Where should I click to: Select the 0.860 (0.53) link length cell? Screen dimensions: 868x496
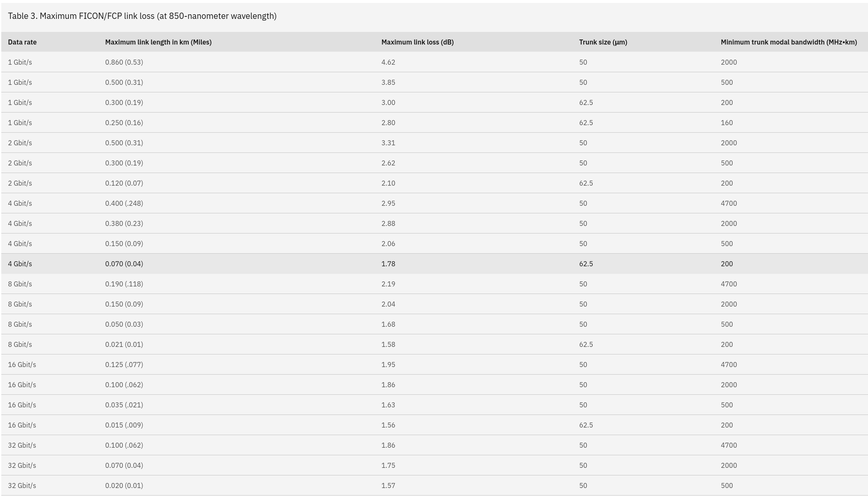pyautogui.click(x=124, y=62)
